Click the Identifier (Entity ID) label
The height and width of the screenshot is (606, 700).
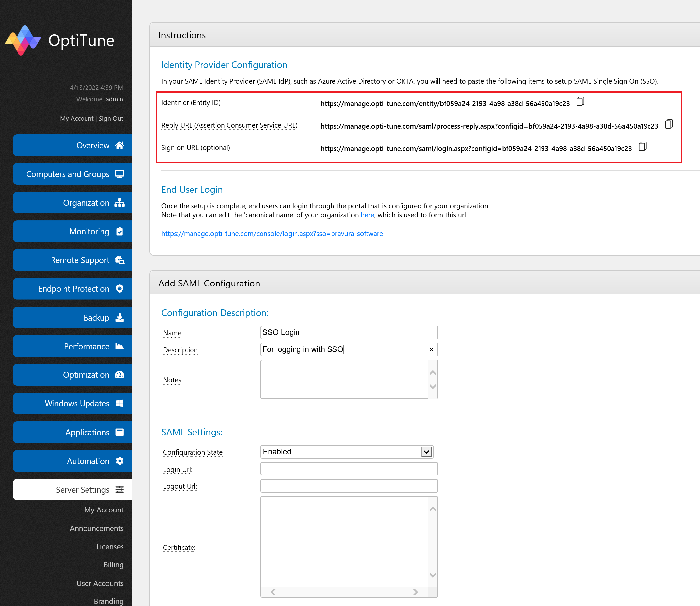191,103
